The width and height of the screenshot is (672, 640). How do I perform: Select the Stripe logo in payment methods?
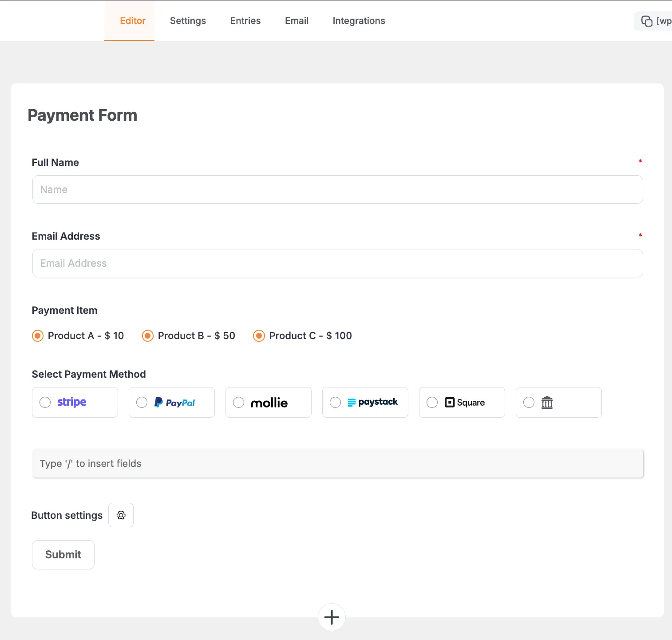click(71, 402)
